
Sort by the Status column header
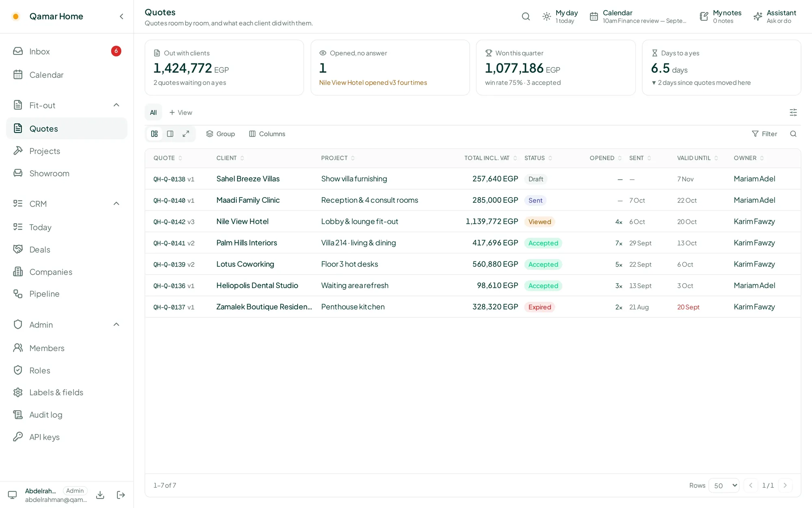click(x=538, y=158)
